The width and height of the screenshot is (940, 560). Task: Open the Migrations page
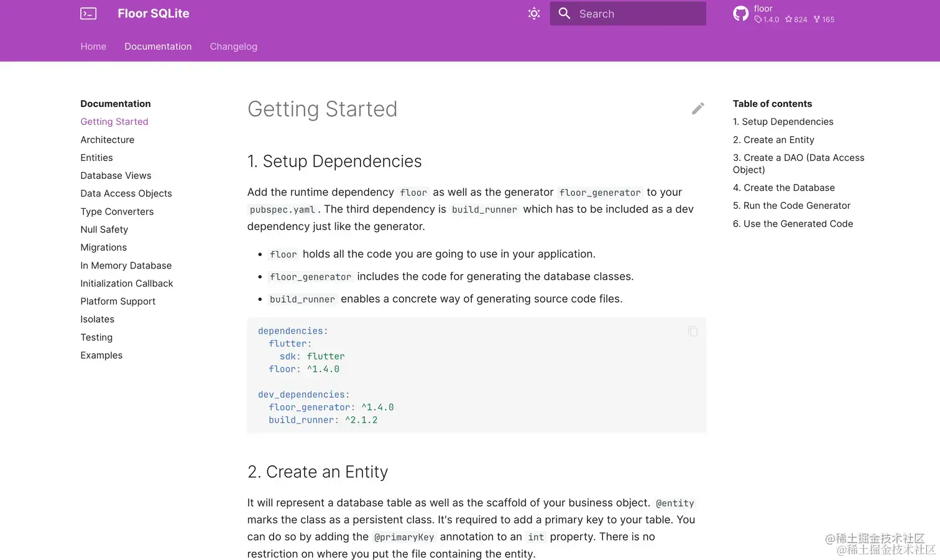(104, 247)
